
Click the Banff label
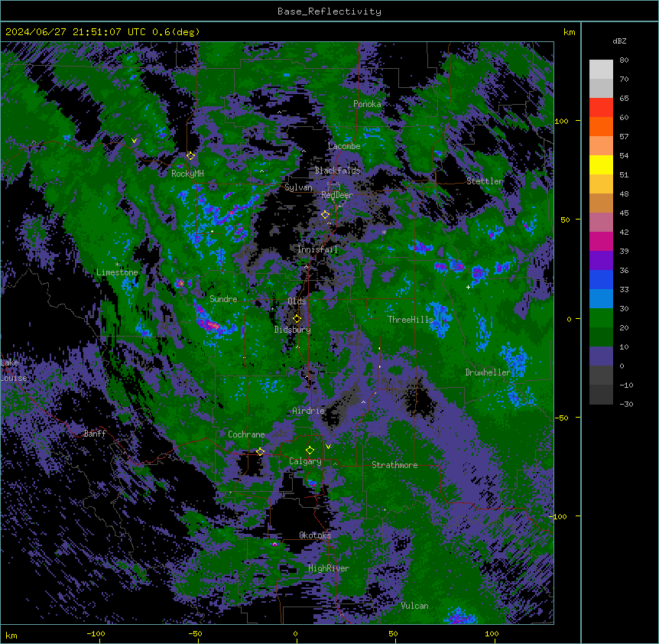95,434
